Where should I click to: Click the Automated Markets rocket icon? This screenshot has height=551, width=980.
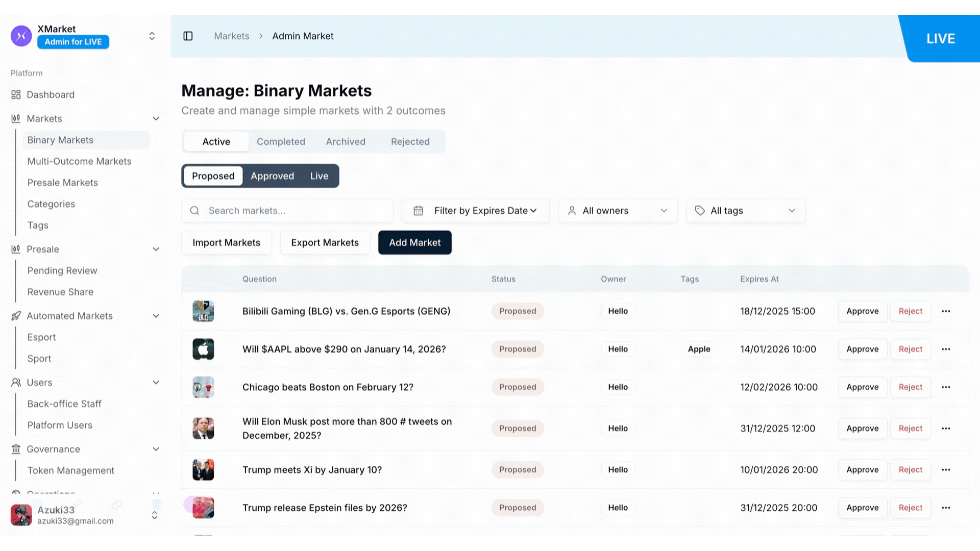click(x=16, y=316)
